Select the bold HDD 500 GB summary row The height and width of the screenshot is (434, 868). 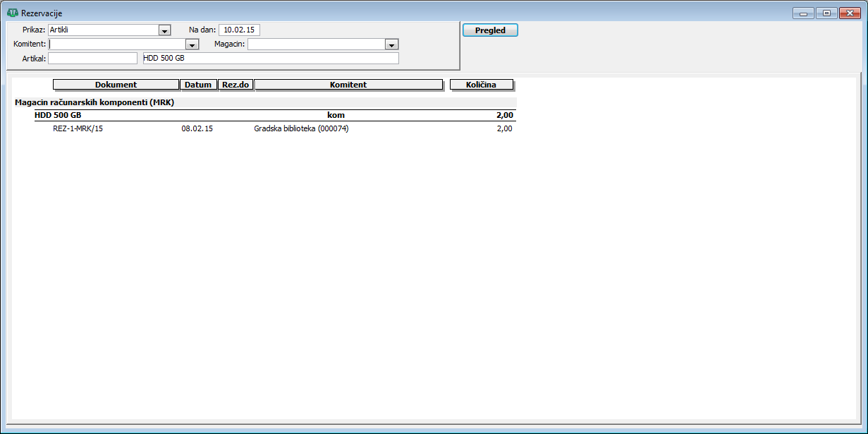(58, 115)
